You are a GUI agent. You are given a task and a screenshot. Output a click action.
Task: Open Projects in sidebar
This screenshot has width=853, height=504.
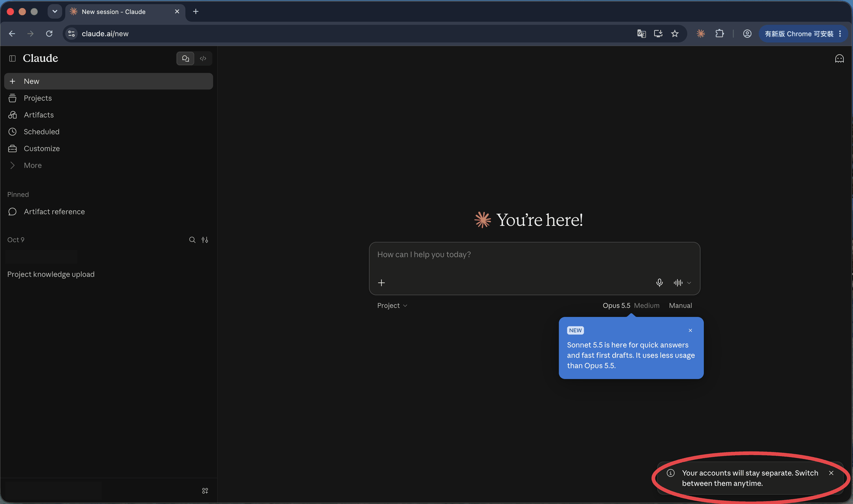(109, 98)
